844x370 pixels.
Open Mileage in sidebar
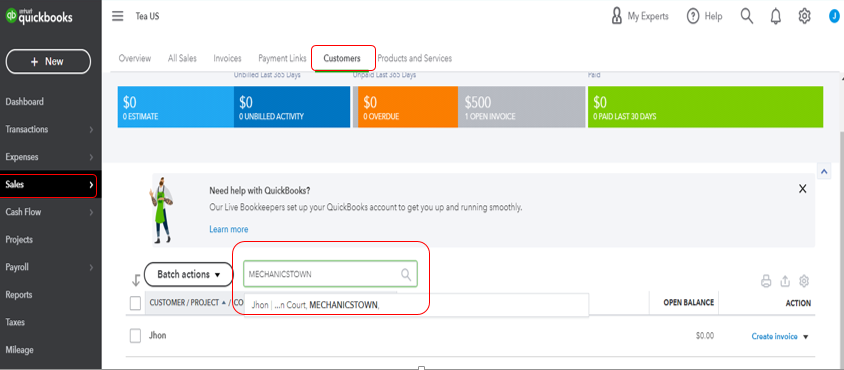click(x=19, y=350)
